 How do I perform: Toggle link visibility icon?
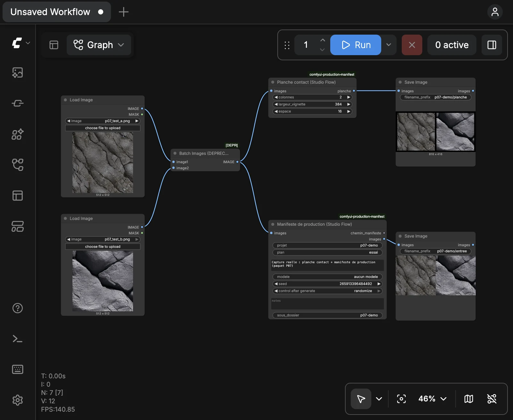pos(492,399)
